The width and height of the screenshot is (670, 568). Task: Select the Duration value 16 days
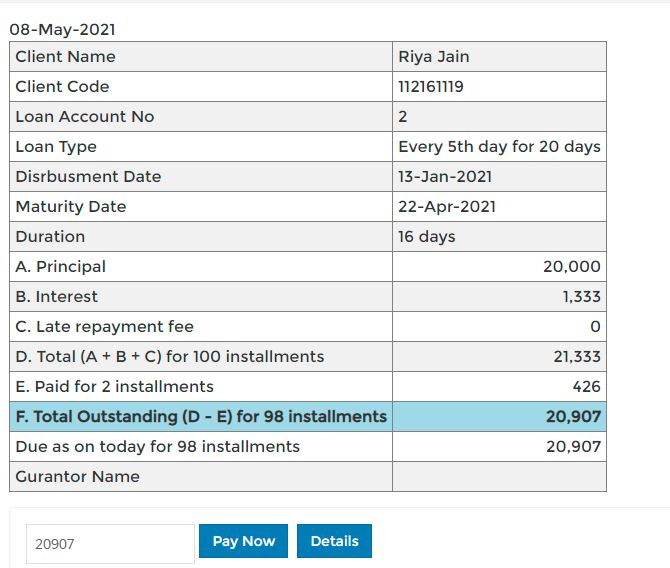click(x=426, y=236)
